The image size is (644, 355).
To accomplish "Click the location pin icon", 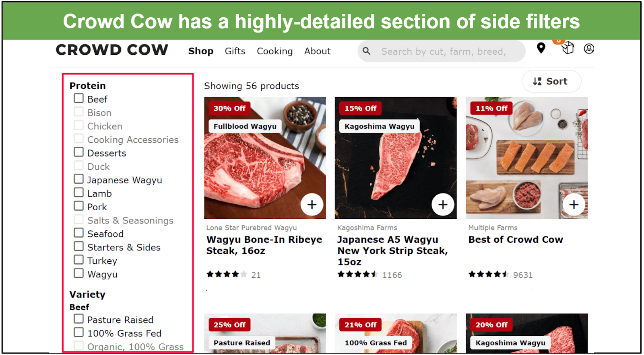I will pos(541,48).
